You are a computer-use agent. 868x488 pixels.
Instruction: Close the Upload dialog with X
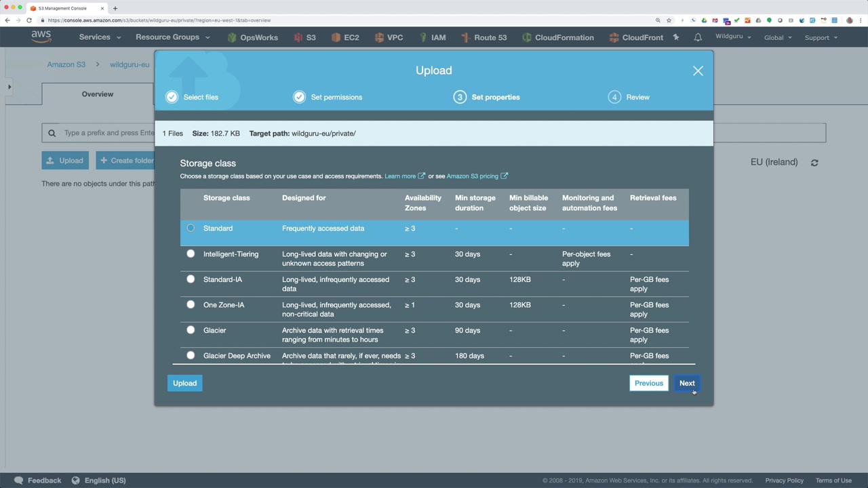698,70
